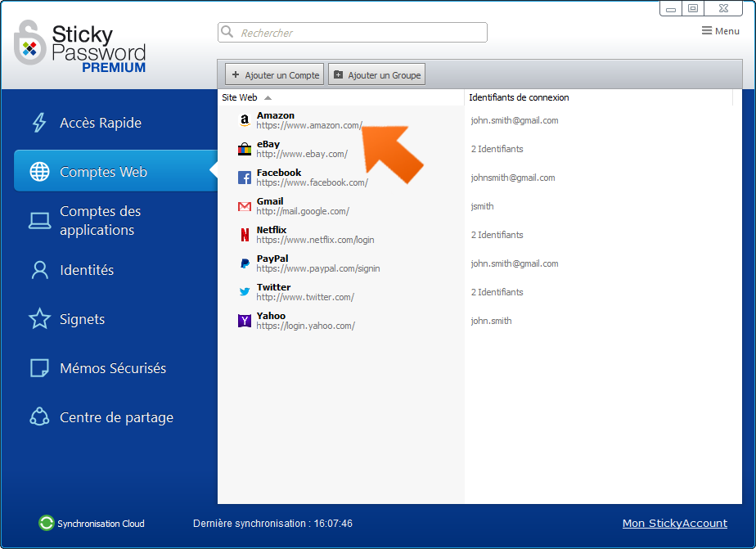Click eBay's 2 Identifiants entry
This screenshot has height=549, width=756.
(x=497, y=149)
